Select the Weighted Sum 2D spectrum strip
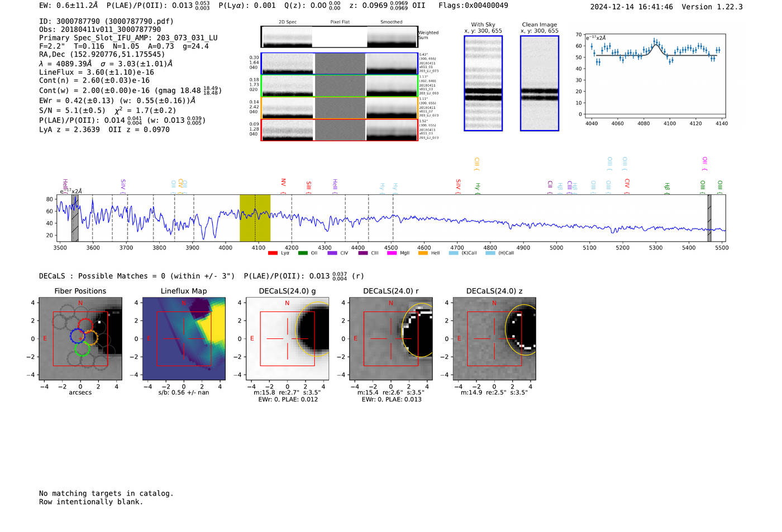782x532 pixels. 339,37
